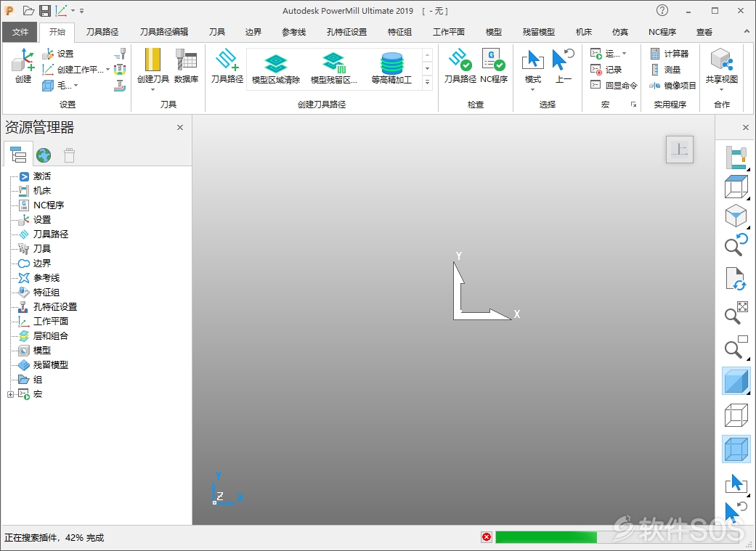
Task: Click the previous zoom magnifier icon
Action: (x=736, y=245)
